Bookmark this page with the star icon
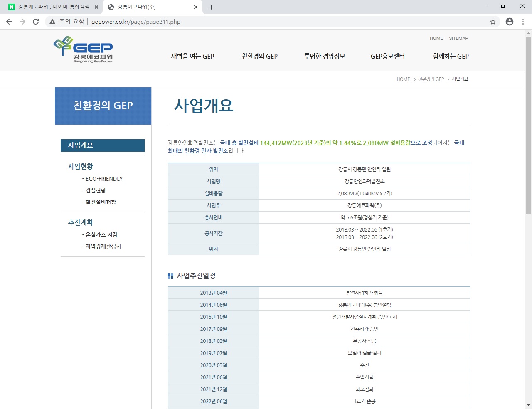The image size is (532, 409). pos(493,22)
